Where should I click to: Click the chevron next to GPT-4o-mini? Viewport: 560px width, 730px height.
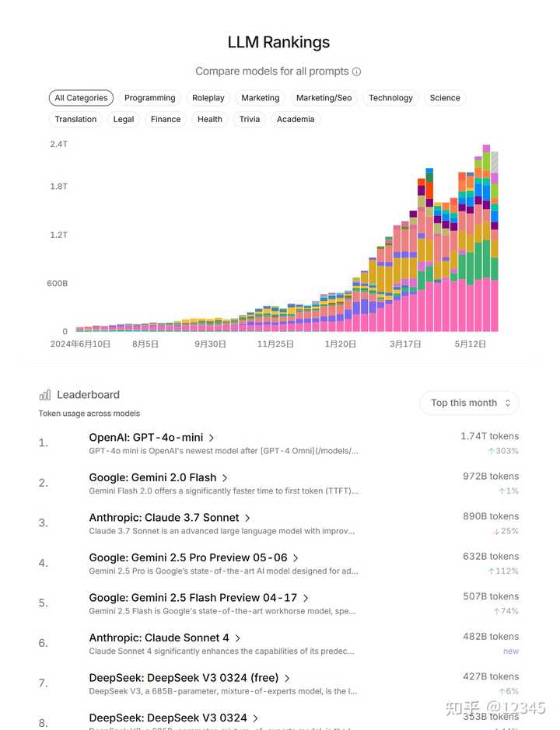[212, 438]
